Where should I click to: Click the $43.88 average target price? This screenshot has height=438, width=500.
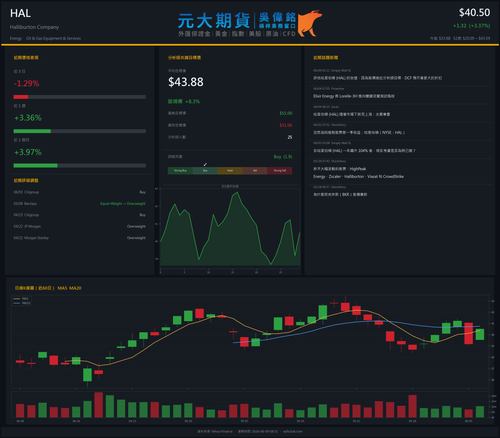(186, 82)
